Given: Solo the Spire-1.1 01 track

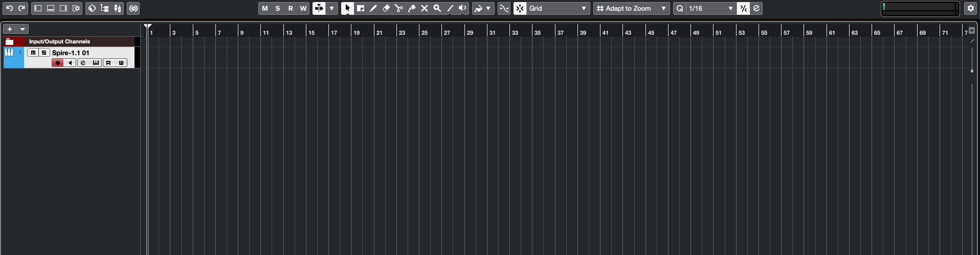Looking at the screenshot, I should pyautogui.click(x=44, y=53).
